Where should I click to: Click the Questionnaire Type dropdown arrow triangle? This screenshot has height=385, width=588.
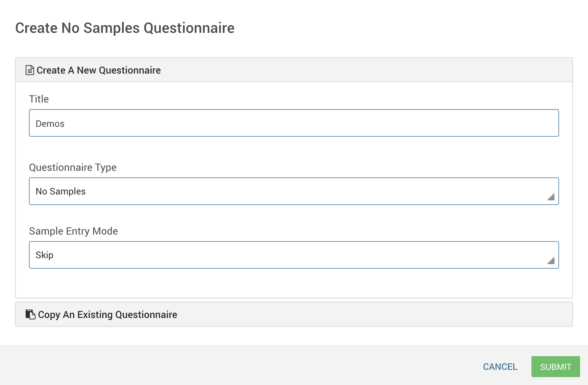(x=551, y=197)
